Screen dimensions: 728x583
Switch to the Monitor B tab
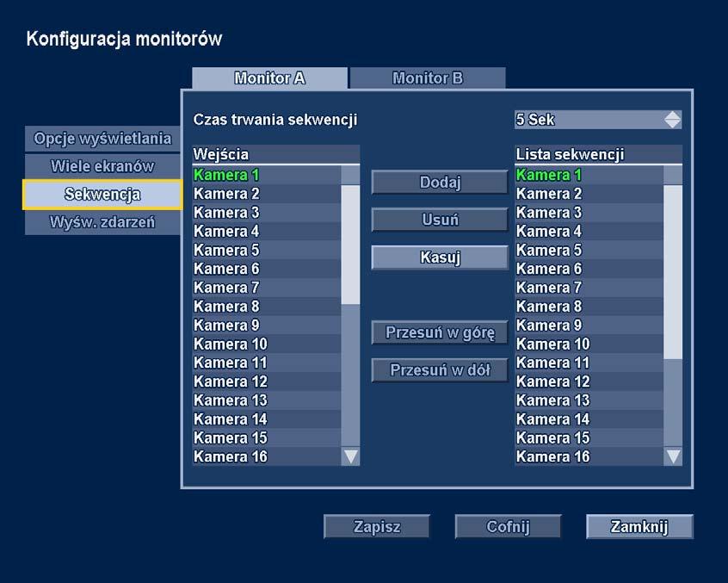coord(428,78)
